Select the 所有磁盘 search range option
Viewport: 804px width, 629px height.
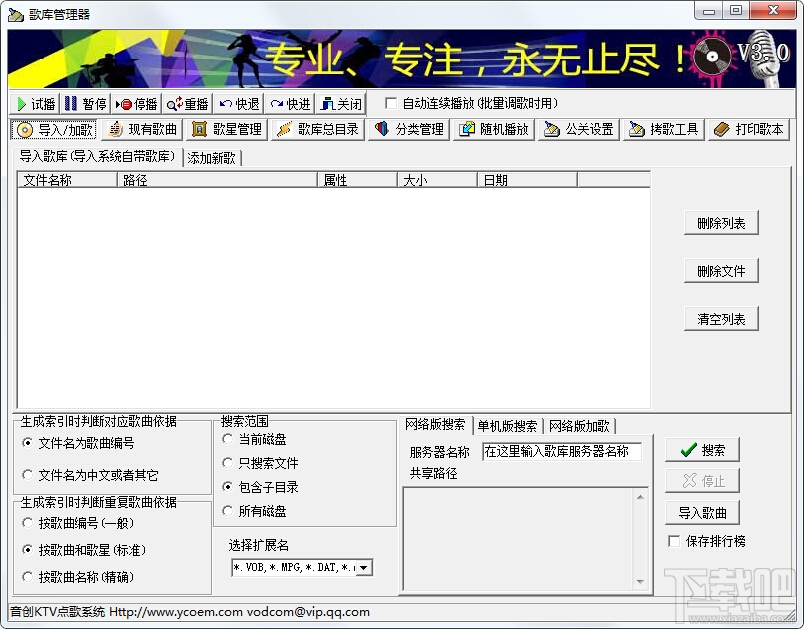pyautogui.click(x=228, y=511)
